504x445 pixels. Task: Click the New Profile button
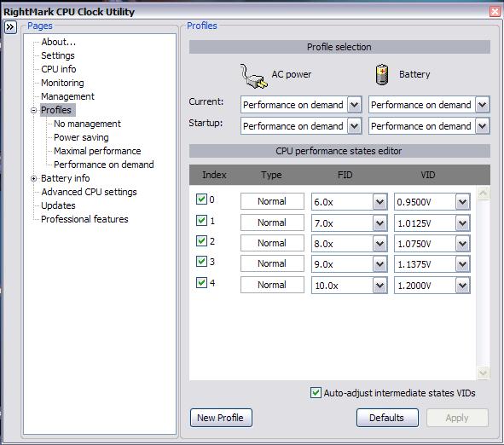[221, 418]
